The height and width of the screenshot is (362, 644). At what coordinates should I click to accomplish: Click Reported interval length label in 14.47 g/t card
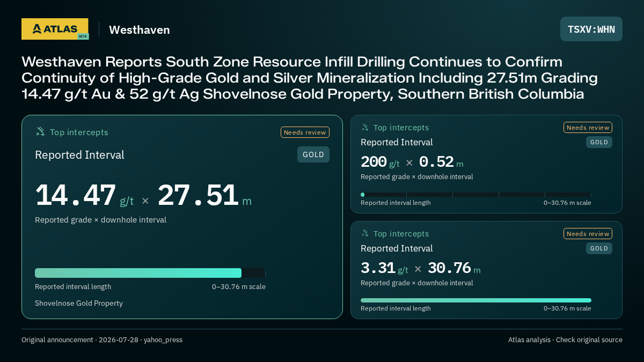tap(73, 286)
